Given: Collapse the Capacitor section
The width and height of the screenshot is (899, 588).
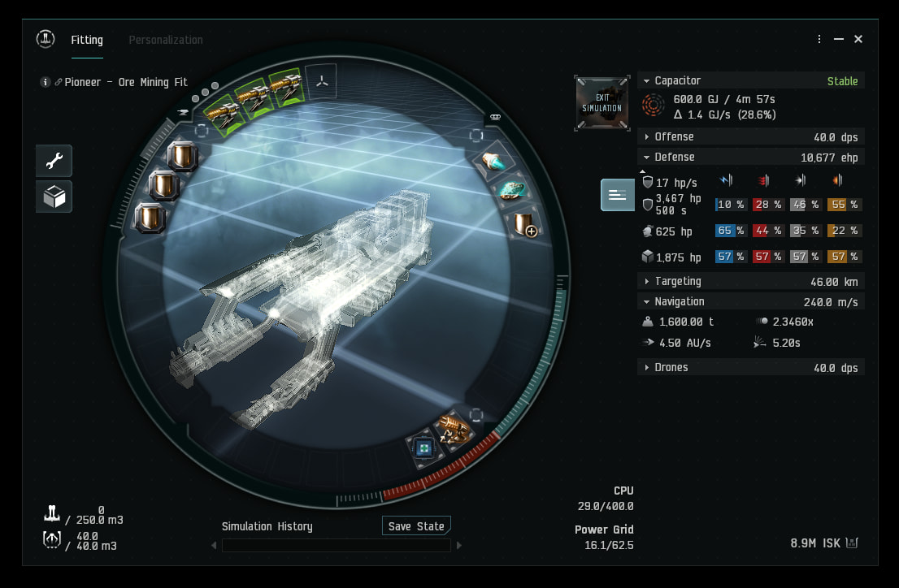Looking at the screenshot, I should pos(646,81).
